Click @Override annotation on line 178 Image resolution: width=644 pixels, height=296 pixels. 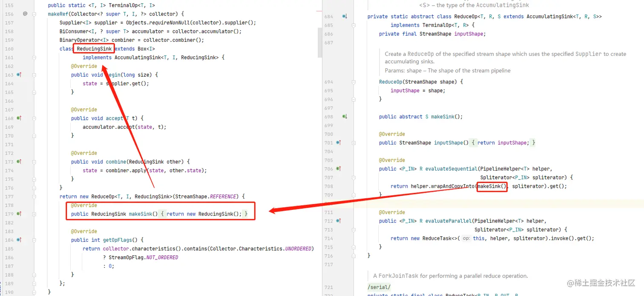pos(84,205)
